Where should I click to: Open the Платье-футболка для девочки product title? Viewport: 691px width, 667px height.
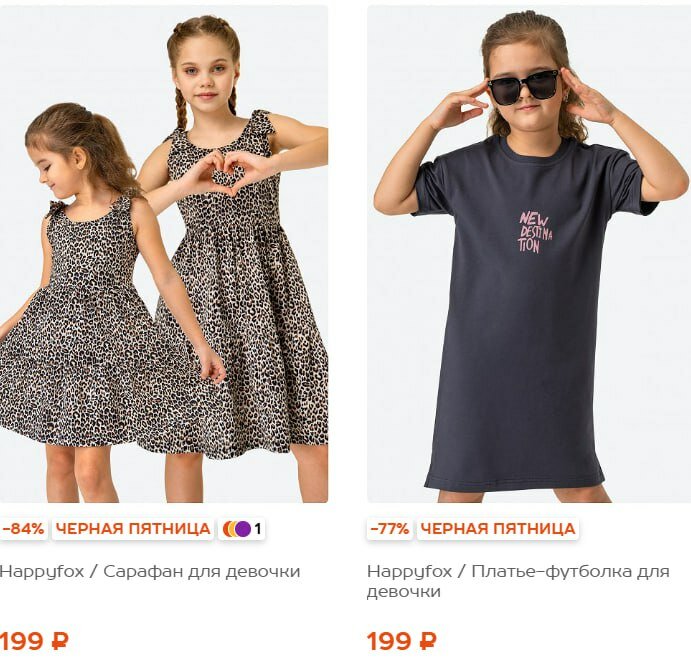point(518,581)
